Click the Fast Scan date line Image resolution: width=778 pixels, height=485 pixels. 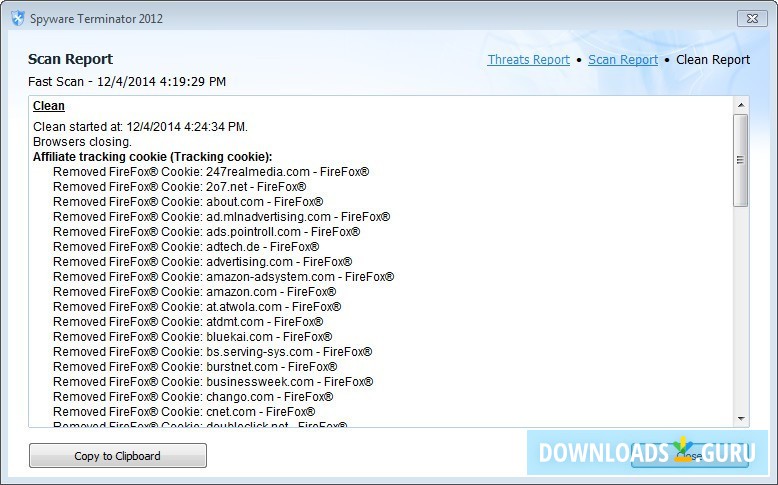[127, 81]
